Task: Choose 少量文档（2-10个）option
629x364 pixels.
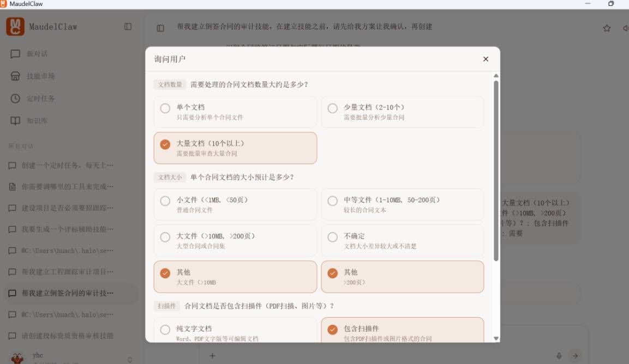Action: (402, 112)
